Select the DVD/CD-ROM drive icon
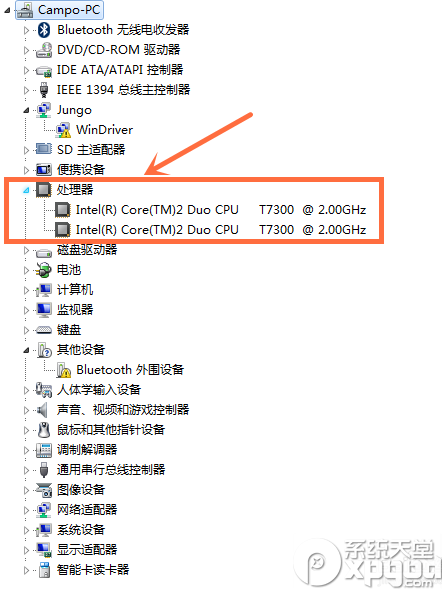 44,50
